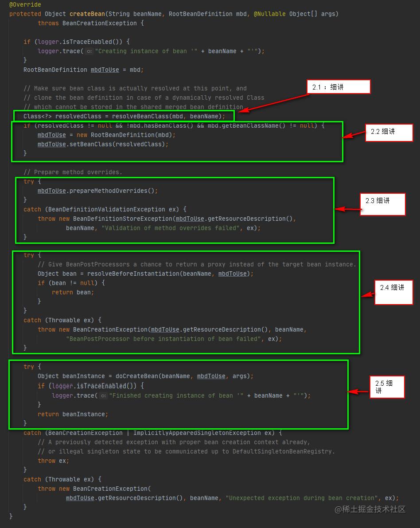Viewport: 420px width, 528px height.
Task: Toggle the green highlight on resolvedClass line
Action: [x=124, y=116]
